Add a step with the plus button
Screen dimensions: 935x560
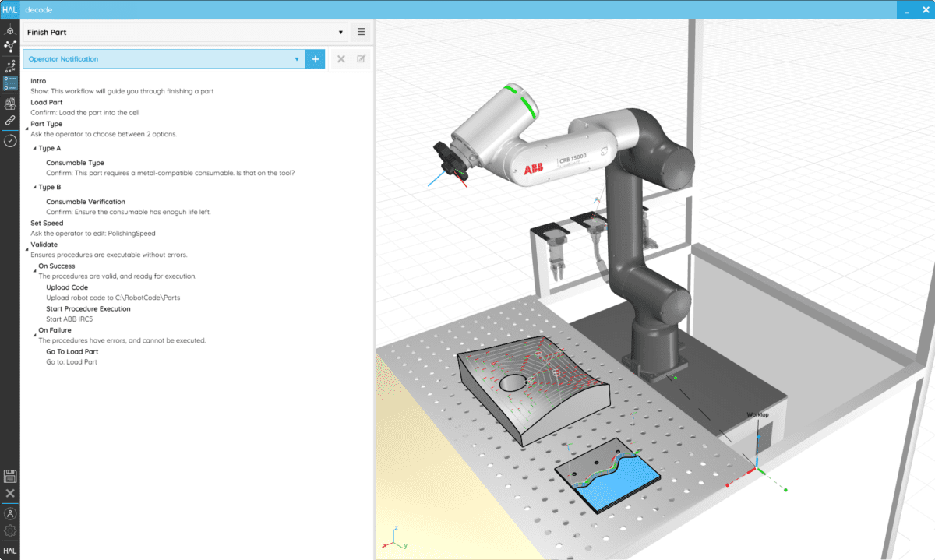coord(316,59)
